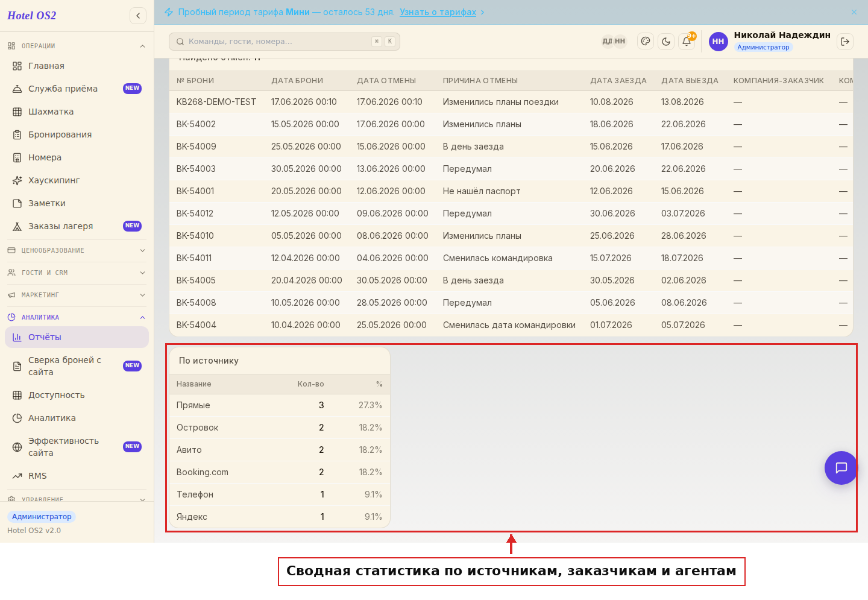Click the Отчёты chart icon

click(17, 337)
